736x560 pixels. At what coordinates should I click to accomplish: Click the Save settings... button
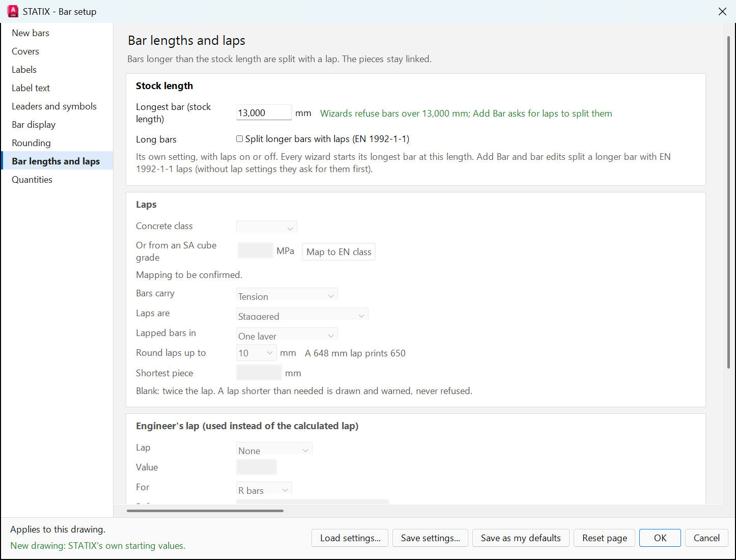click(431, 538)
